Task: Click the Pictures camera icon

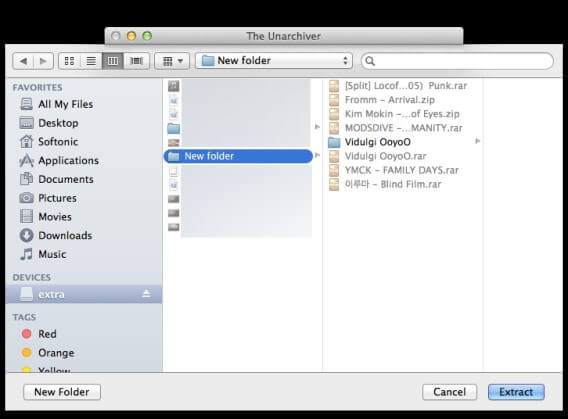Action: tap(26, 198)
